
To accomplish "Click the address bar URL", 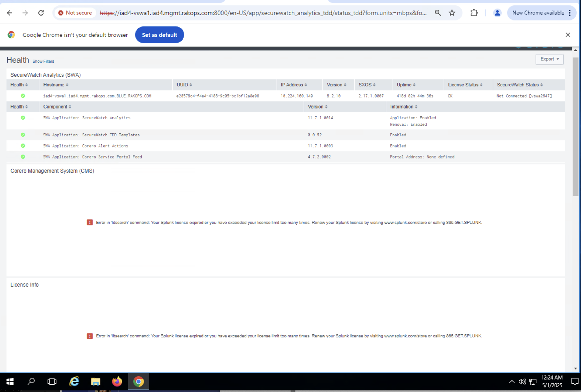I will [x=263, y=13].
